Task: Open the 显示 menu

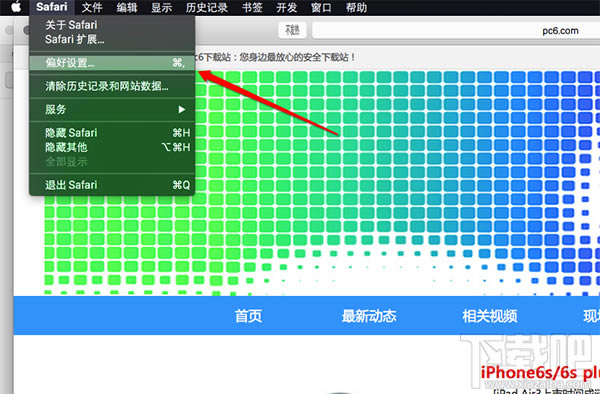Action: coord(161,7)
